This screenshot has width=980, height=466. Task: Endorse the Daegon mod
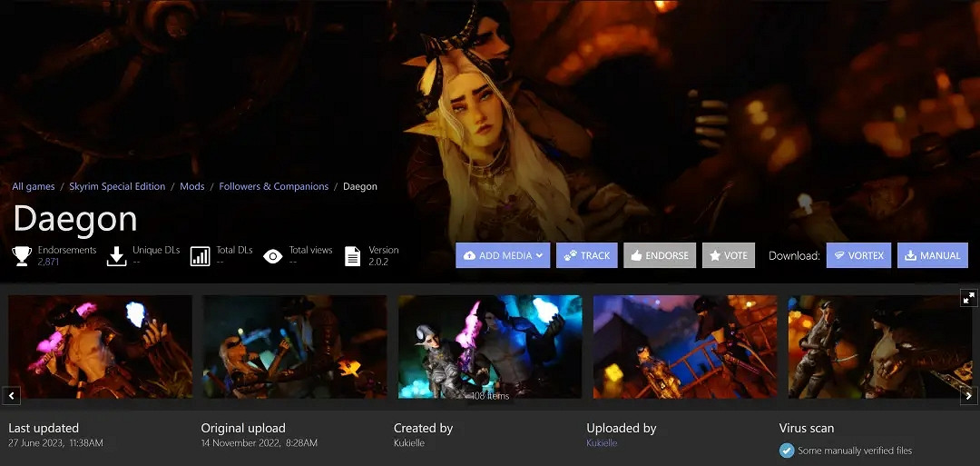[x=660, y=255]
